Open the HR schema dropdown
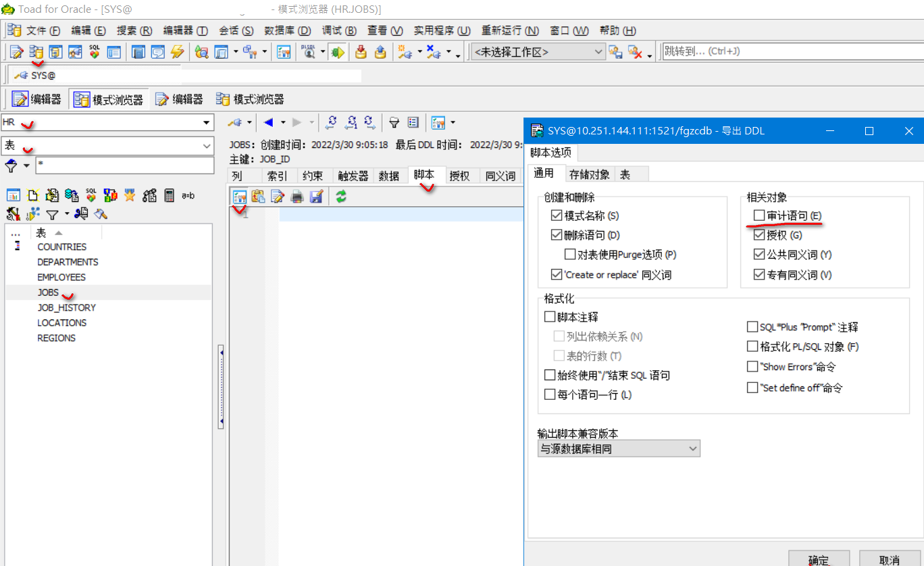 [206, 123]
